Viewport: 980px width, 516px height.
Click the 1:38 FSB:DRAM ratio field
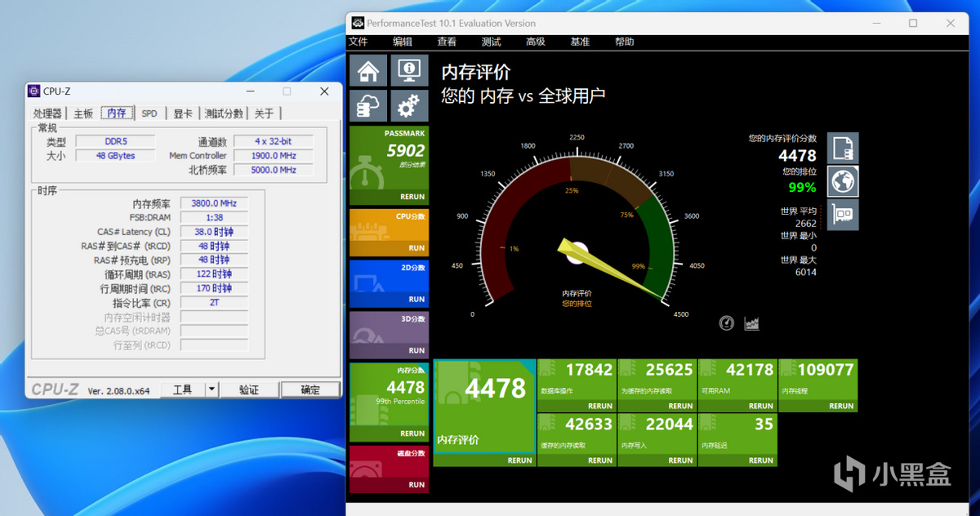point(214,218)
